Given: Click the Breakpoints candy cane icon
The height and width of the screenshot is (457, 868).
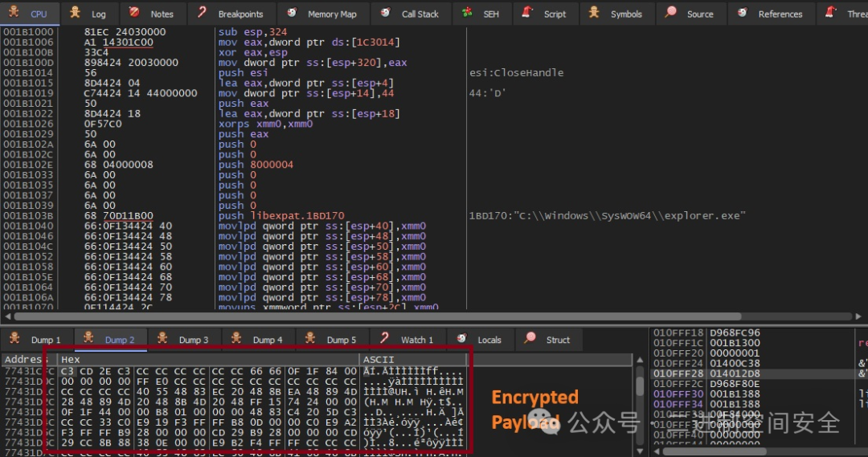Looking at the screenshot, I should (202, 11).
